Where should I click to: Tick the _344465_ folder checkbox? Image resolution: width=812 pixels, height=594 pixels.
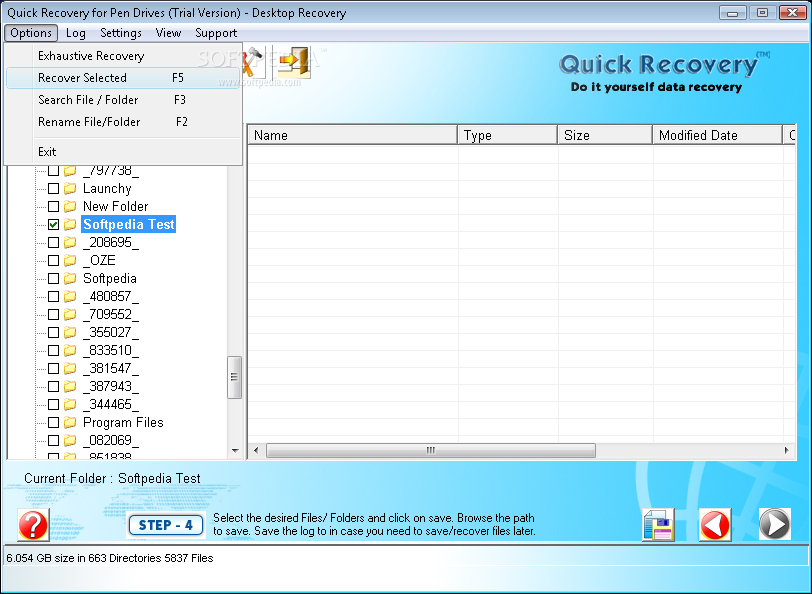tap(53, 404)
